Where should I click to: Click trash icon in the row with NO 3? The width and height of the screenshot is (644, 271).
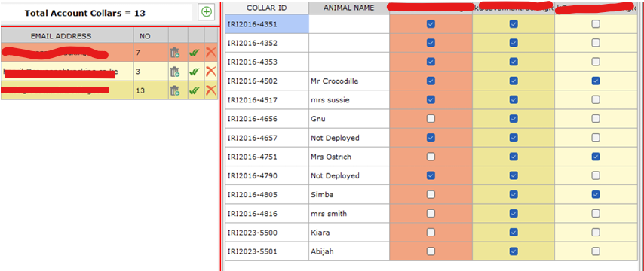[x=174, y=72]
